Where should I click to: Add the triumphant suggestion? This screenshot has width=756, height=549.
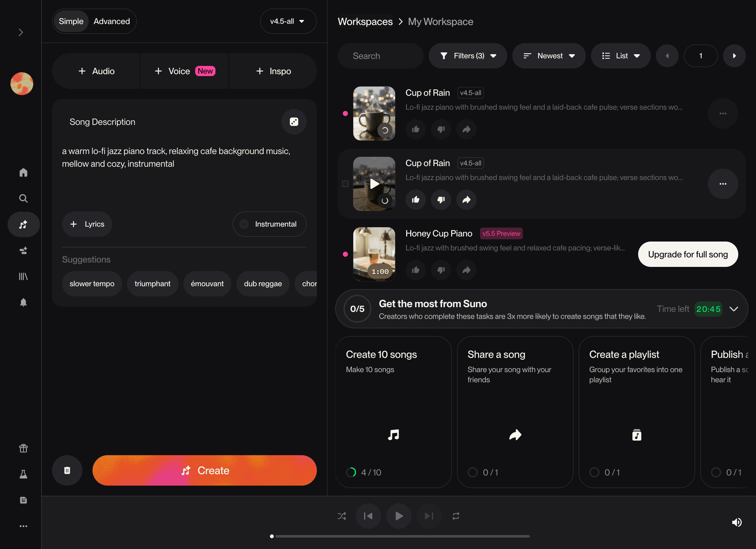pos(152,284)
